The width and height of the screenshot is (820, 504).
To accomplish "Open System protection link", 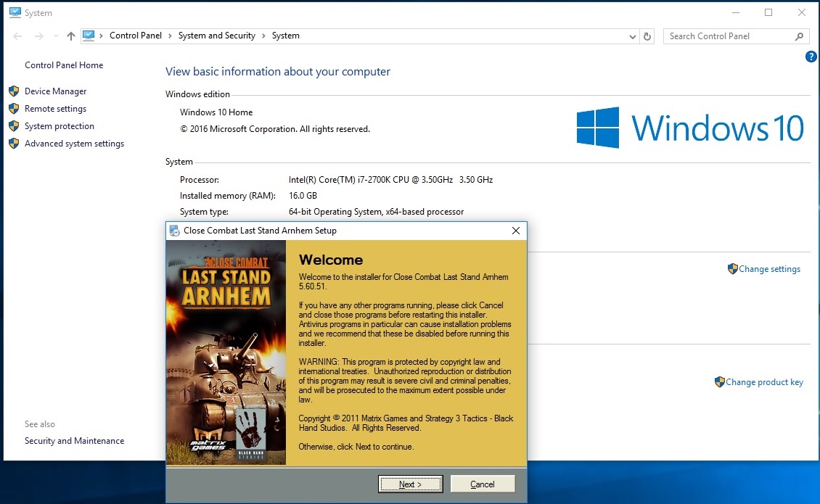I will click(x=59, y=126).
